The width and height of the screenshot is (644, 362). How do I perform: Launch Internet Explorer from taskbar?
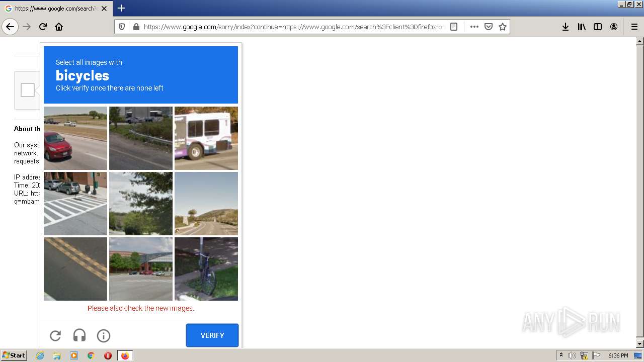pyautogui.click(x=40, y=355)
